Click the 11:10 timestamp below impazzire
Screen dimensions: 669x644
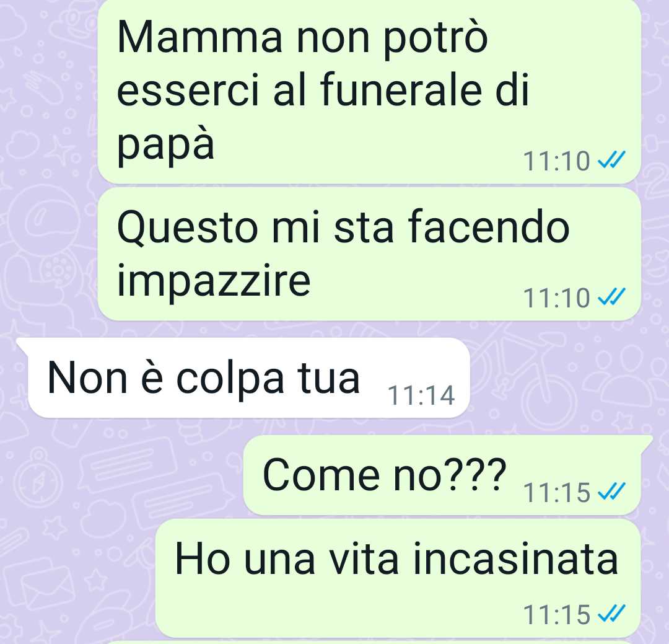click(556, 298)
